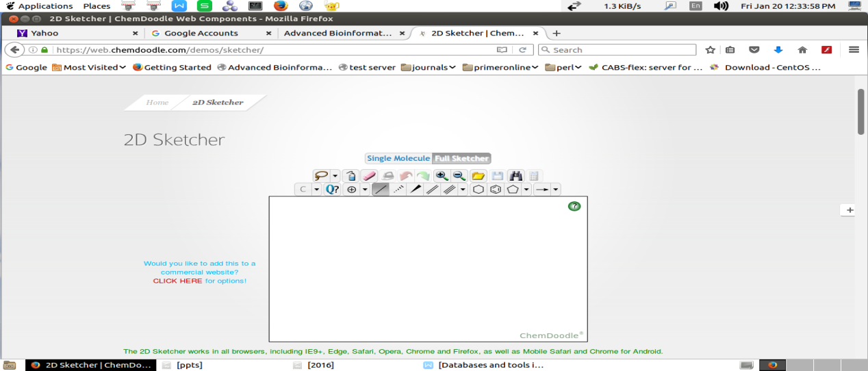Click inside the sketcher drawing canvas
This screenshot has height=371, width=868.
(428, 269)
